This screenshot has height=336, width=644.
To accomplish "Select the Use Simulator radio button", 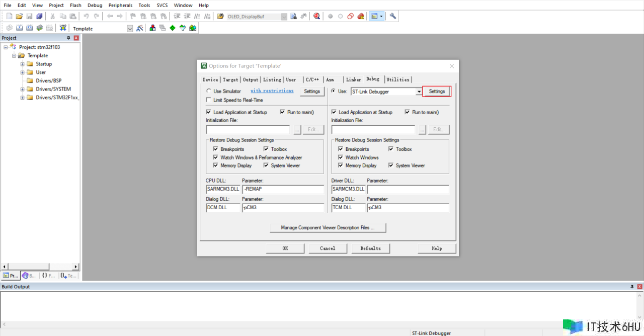I will coord(209,91).
